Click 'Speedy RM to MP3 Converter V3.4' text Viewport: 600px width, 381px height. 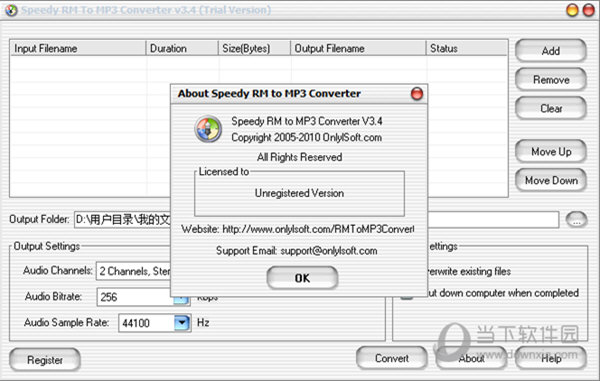[307, 121]
